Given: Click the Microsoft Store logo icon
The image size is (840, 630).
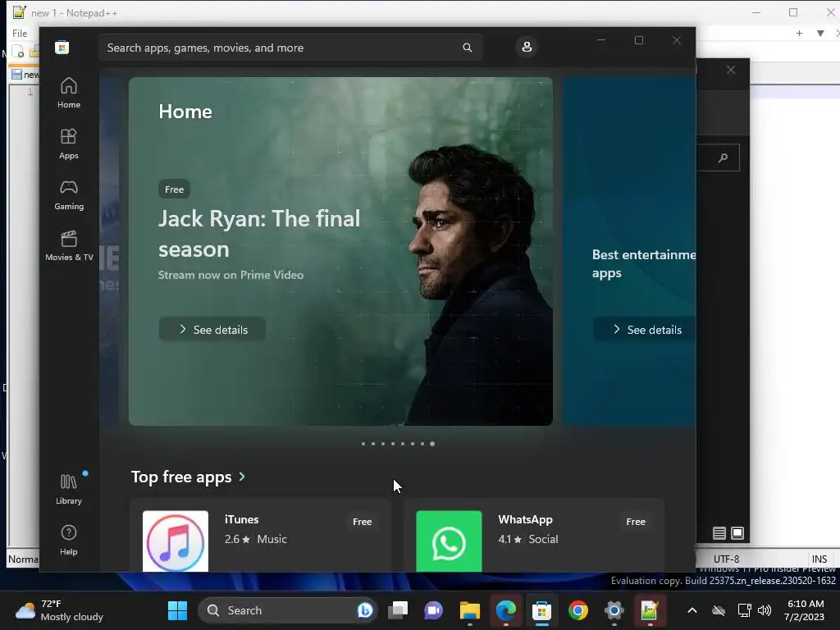Looking at the screenshot, I should (x=62, y=48).
